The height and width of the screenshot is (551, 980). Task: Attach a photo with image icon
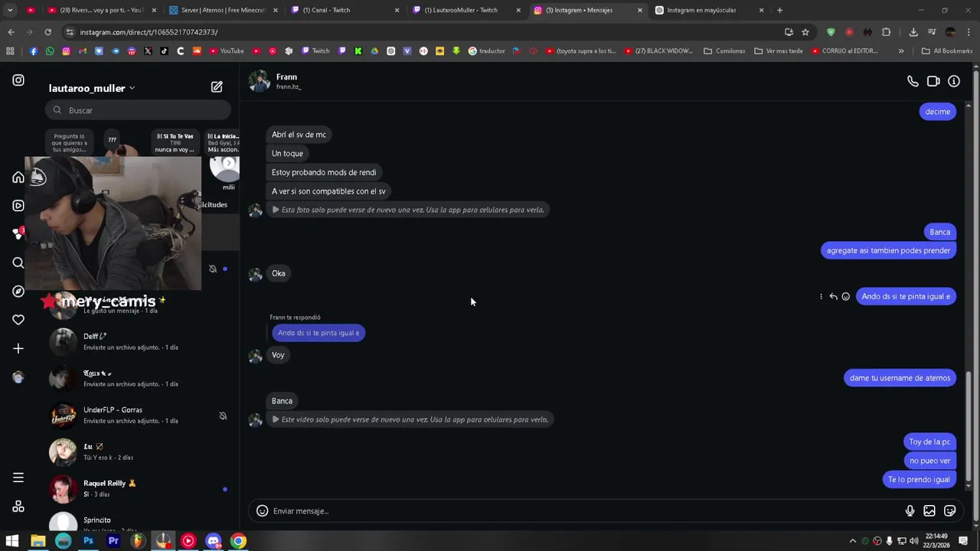[929, 511]
